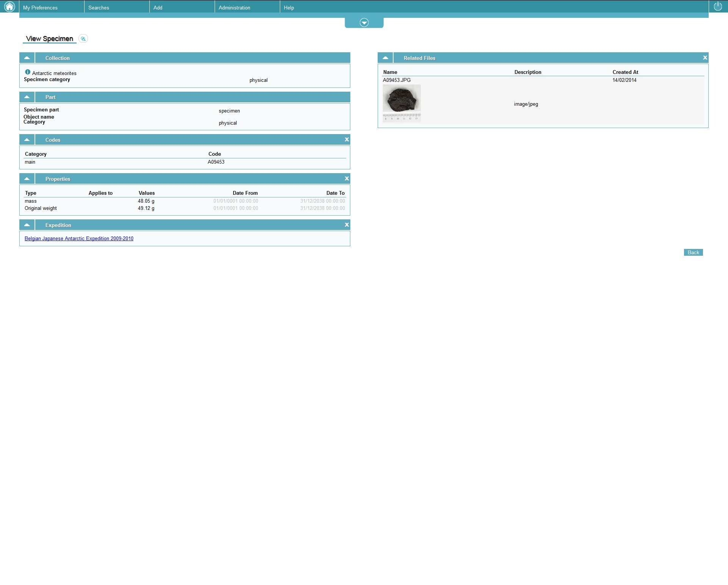Close the Properties widget with X
The image size is (728, 585).
click(x=347, y=179)
